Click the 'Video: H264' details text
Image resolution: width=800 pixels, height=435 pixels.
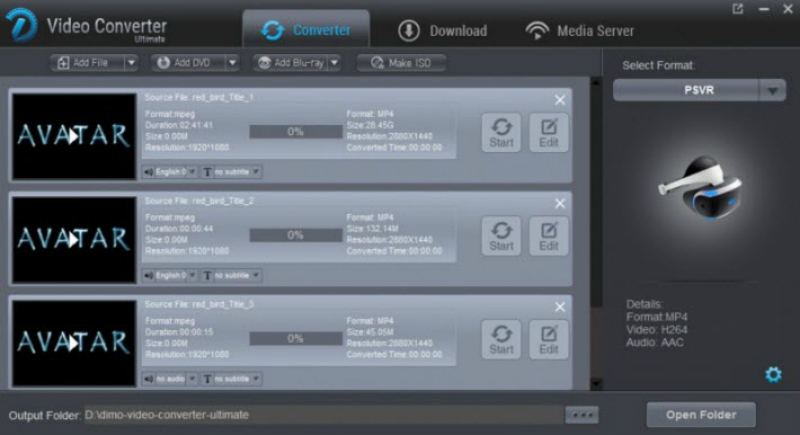point(657,330)
